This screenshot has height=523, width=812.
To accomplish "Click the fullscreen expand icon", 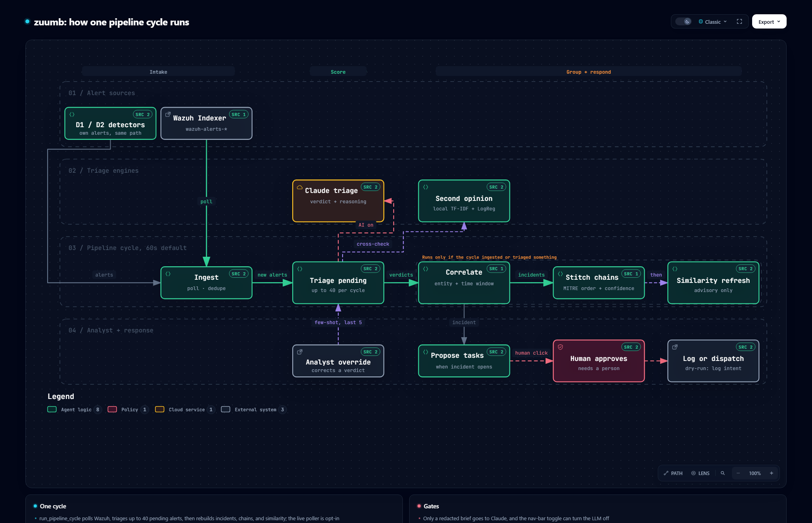I will [x=739, y=22].
